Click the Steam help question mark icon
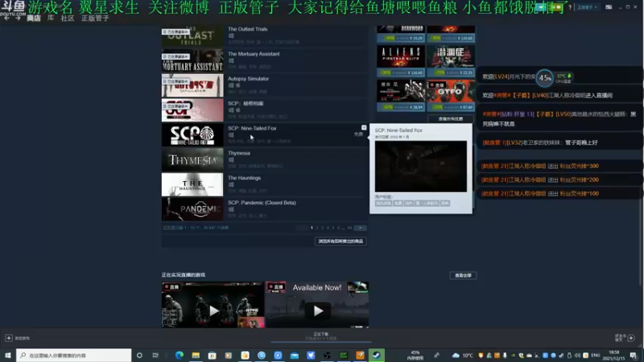 (x=570, y=7)
